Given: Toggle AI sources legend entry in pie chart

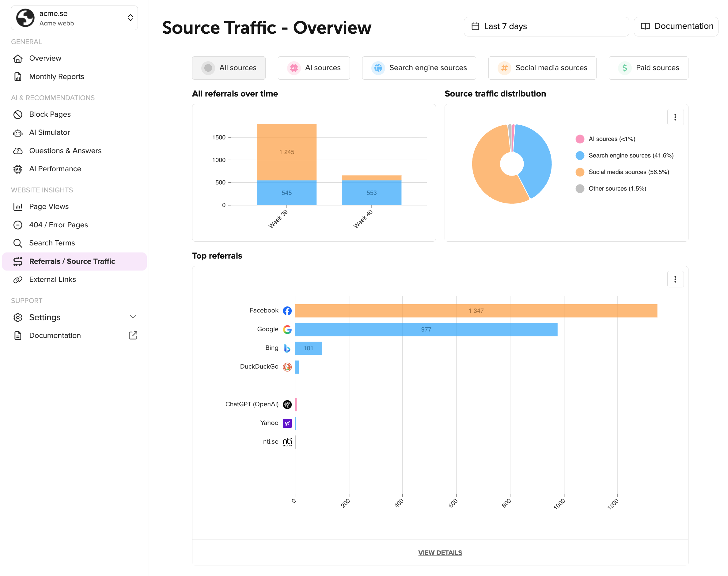Looking at the screenshot, I should (611, 139).
